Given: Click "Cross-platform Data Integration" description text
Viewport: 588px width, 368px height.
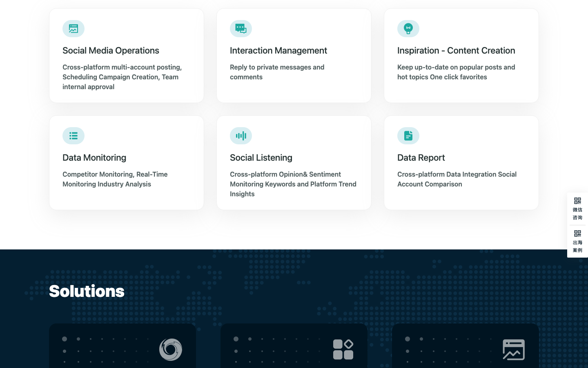Looking at the screenshot, I should pos(457,179).
